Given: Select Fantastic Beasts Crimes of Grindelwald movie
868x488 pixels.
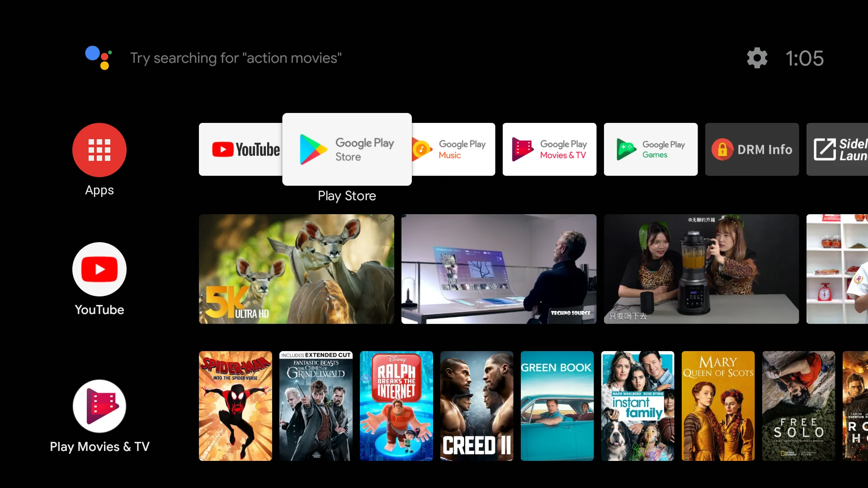Looking at the screenshot, I should pos(316,406).
